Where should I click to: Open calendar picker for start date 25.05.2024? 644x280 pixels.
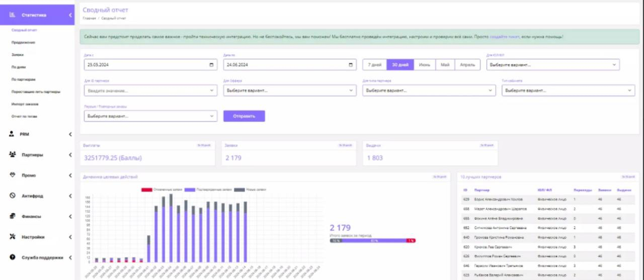click(211, 65)
